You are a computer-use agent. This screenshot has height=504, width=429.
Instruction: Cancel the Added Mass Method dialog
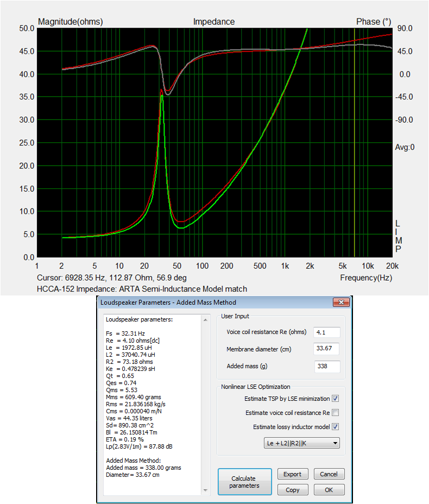(x=329, y=474)
